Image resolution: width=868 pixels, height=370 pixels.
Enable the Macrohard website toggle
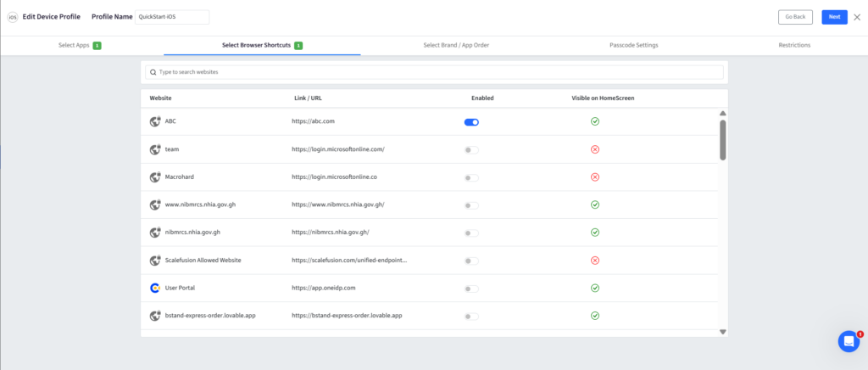click(471, 178)
